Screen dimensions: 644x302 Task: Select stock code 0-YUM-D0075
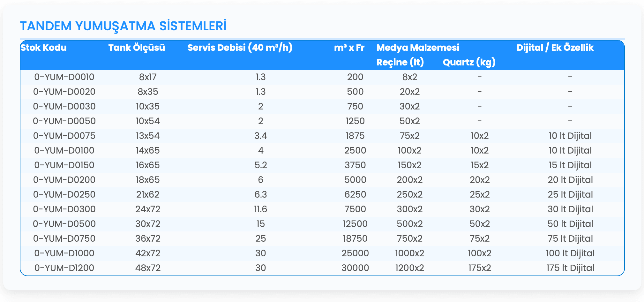point(64,136)
